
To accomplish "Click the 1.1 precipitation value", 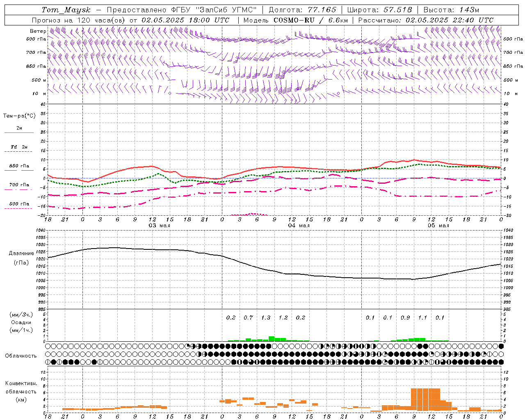I will [422, 317].
